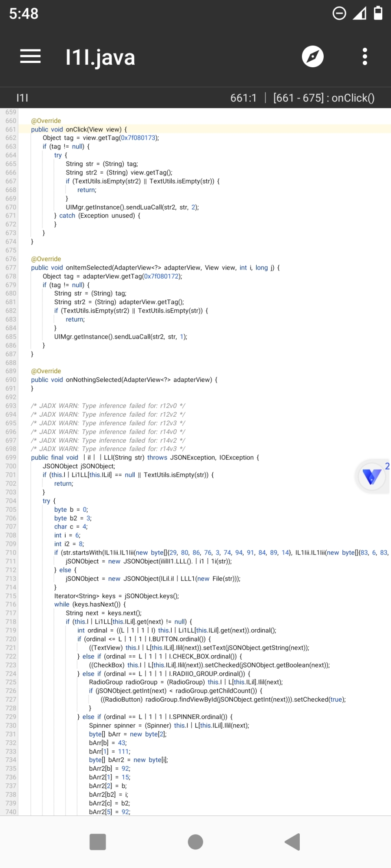Tap sendLuaCall(str2, str, 1) line

[x=121, y=337]
